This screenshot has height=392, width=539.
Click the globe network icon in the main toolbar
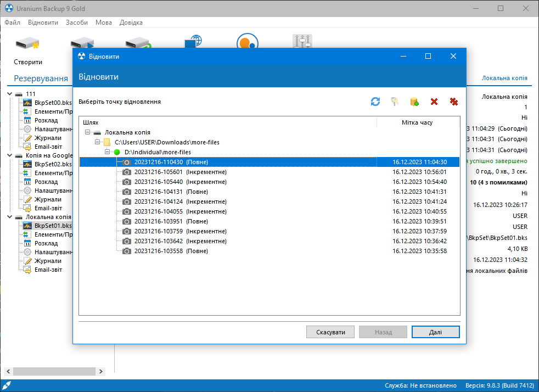[x=193, y=41]
